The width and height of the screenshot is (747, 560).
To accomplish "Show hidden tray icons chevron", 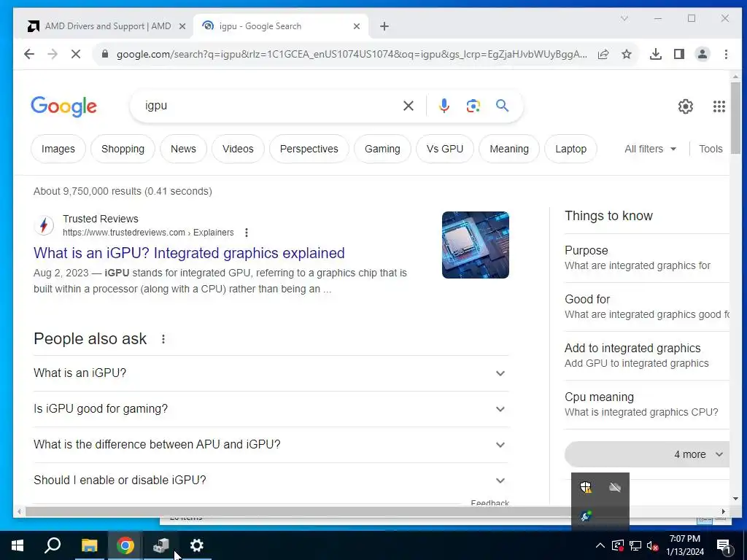I will 600,545.
